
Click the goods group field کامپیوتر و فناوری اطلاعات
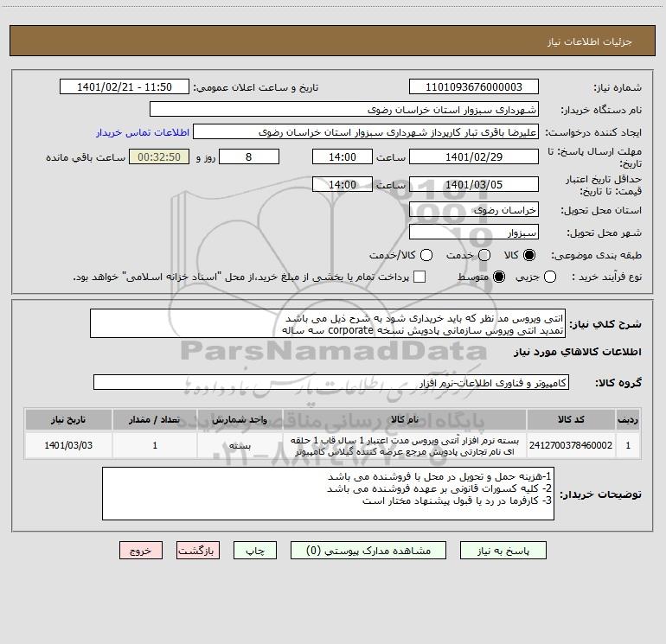coord(331,382)
